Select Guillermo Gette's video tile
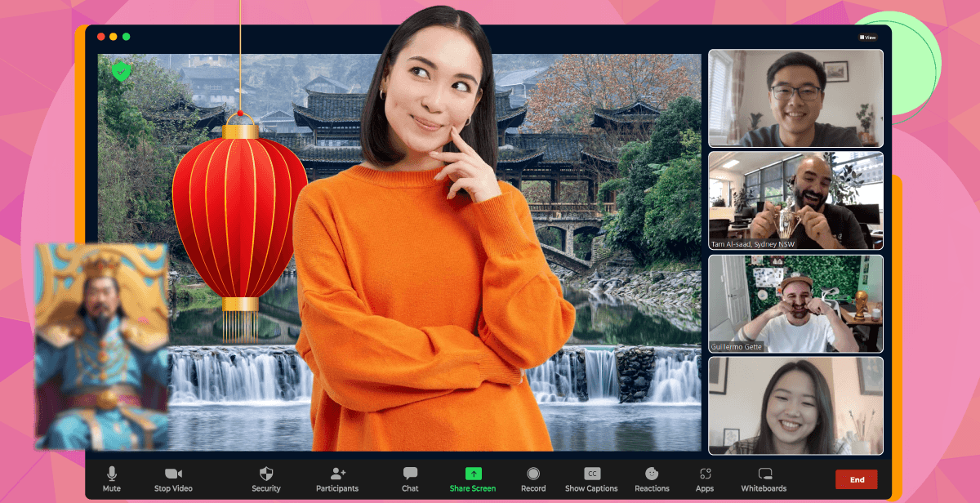 (x=795, y=304)
